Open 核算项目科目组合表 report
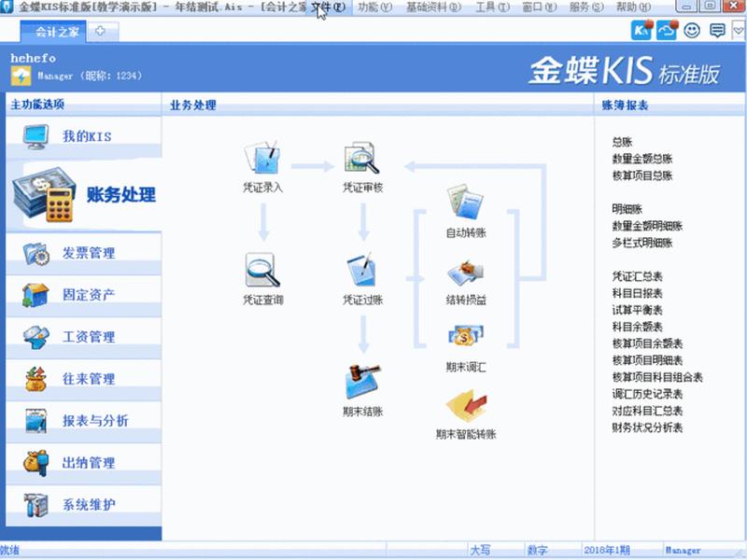747x560 pixels. [x=657, y=377]
